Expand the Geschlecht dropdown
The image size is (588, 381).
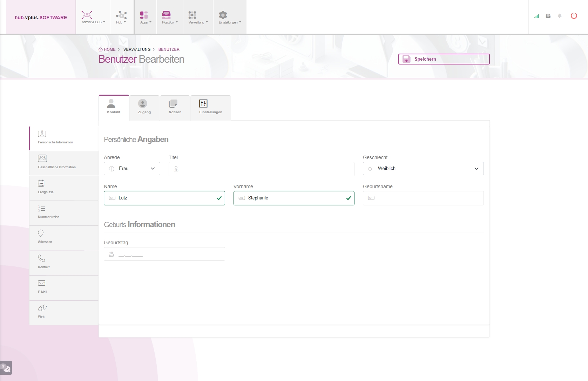tap(423, 169)
